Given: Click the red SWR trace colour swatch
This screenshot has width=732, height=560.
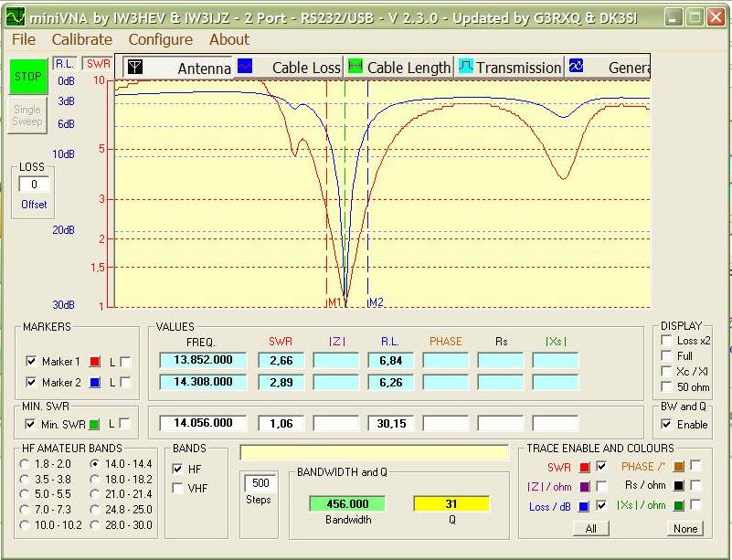Looking at the screenshot, I should coord(585,468).
